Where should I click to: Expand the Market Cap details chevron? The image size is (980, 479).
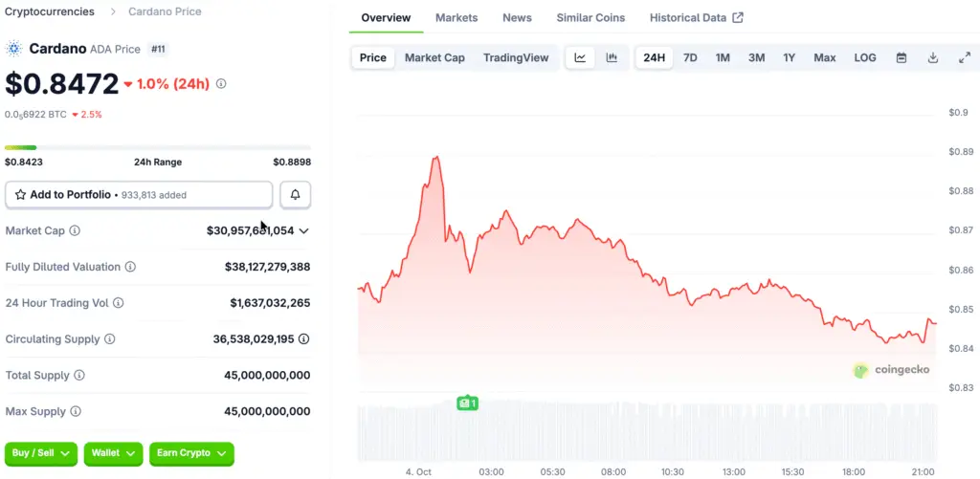[x=304, y=230]
